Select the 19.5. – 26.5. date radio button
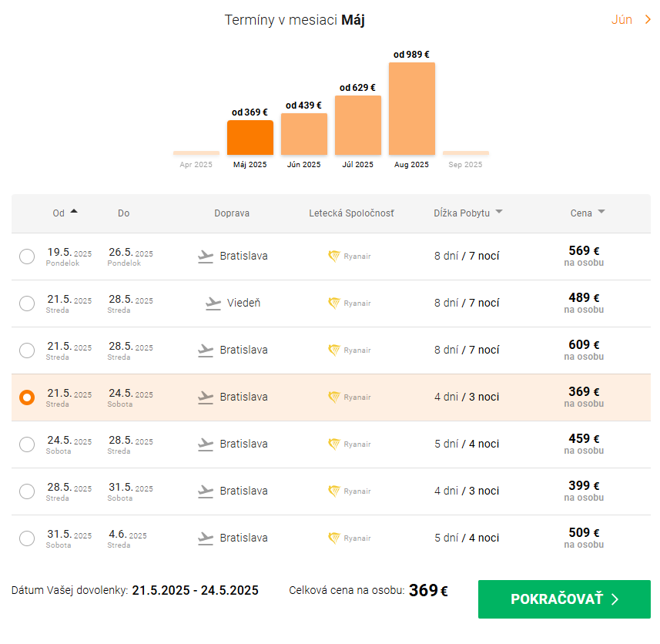Image resolution: width=660 pixels, height=644 pixels. [27, 257]
